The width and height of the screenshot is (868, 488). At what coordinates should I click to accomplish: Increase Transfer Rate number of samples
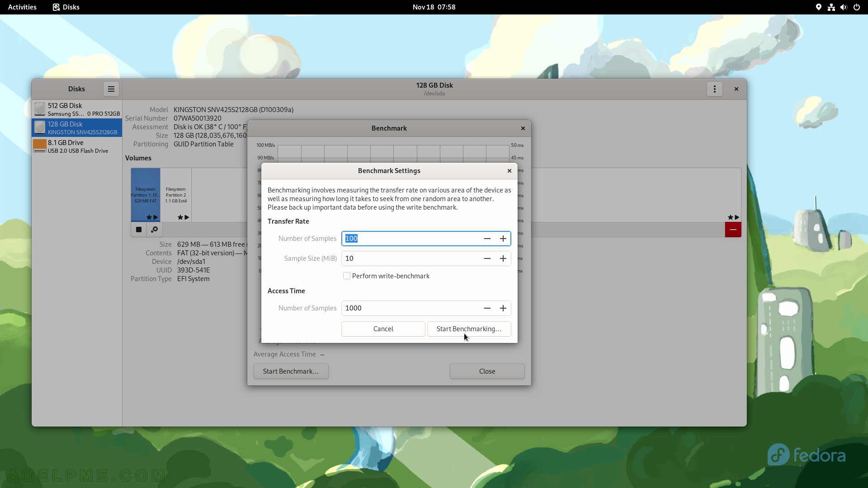point(503,239)
